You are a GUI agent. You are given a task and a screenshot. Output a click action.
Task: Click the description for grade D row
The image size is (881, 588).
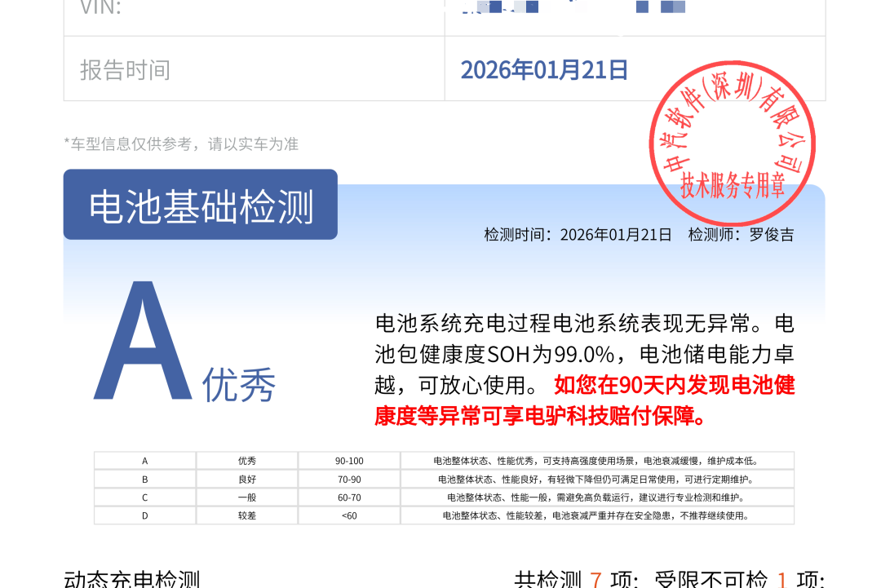tap(597, 515)
